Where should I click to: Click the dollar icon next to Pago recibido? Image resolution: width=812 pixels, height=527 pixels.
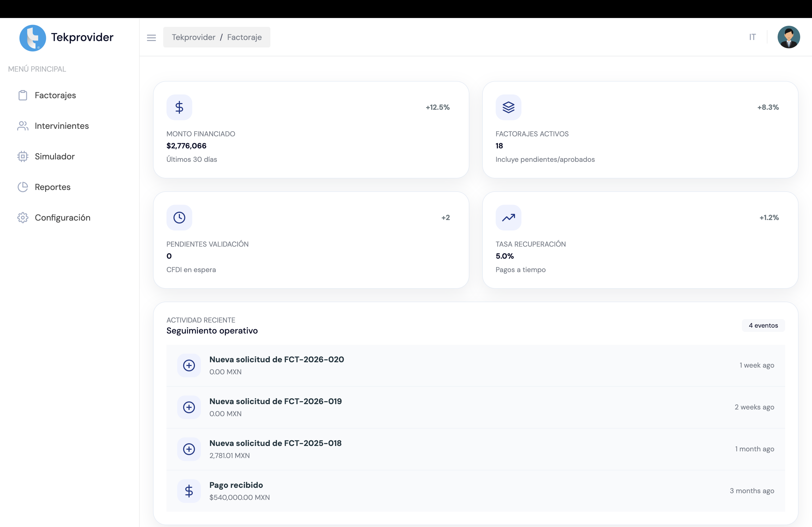(x=189, y=491)
